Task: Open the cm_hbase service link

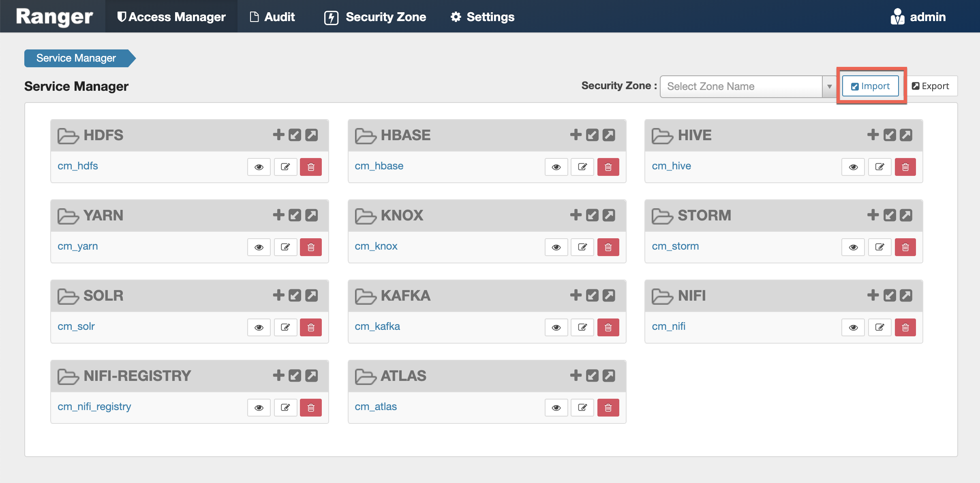Action: click(x=379, y=166)
